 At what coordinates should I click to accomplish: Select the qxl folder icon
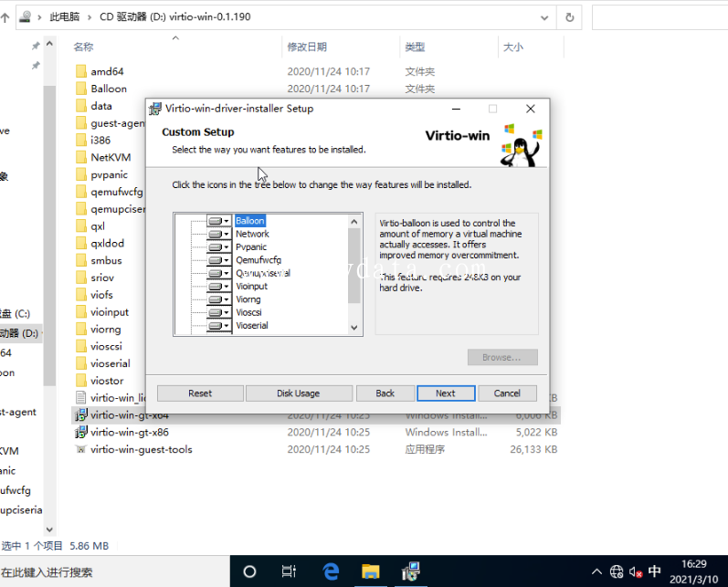point(81,226)
